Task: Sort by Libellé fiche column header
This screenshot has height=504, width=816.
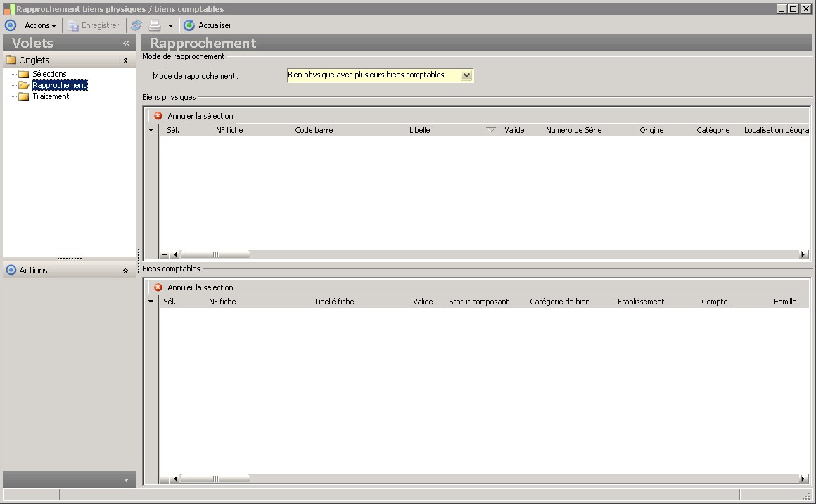Action: point(334,302)
